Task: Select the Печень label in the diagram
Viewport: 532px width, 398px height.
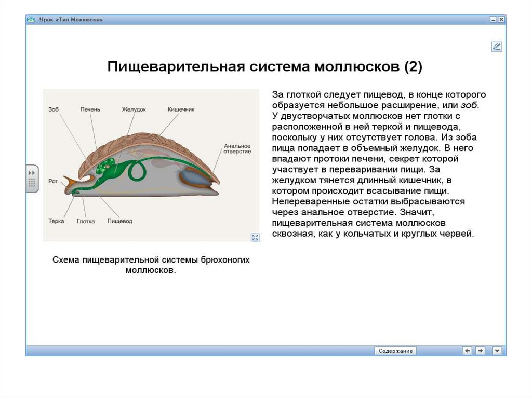Action: coord(90,109)
